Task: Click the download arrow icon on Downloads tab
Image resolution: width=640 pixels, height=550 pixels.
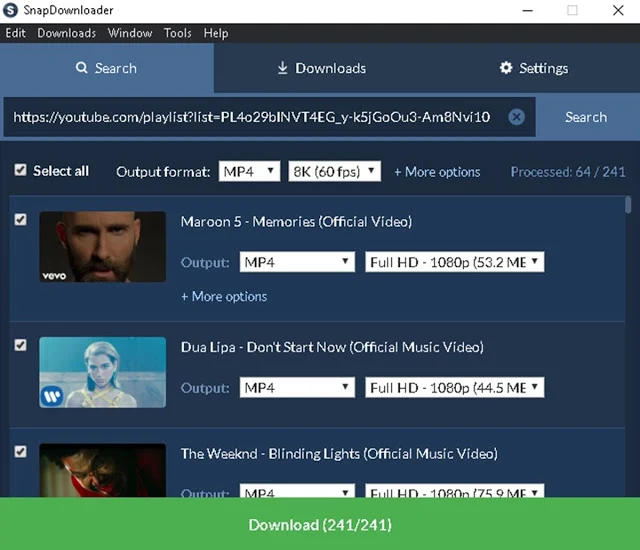Action: click(282, 68)
